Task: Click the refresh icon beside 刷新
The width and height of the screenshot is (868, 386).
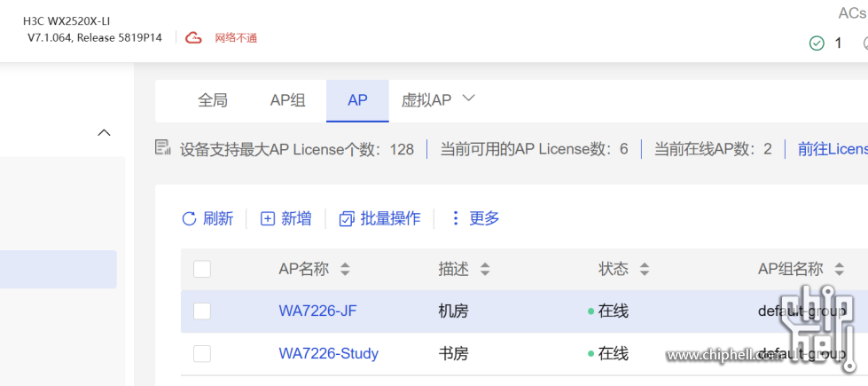Action: pos(188,218)
